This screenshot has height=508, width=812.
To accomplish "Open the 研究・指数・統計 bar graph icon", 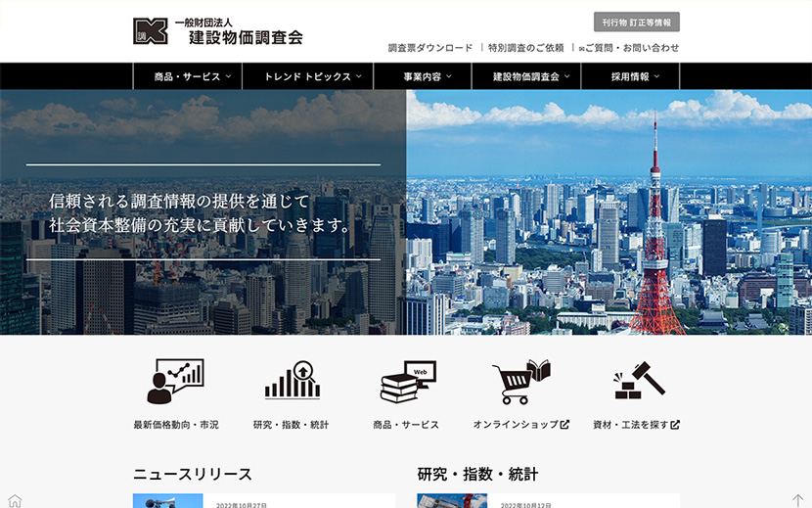I will (x=293, y=380).
